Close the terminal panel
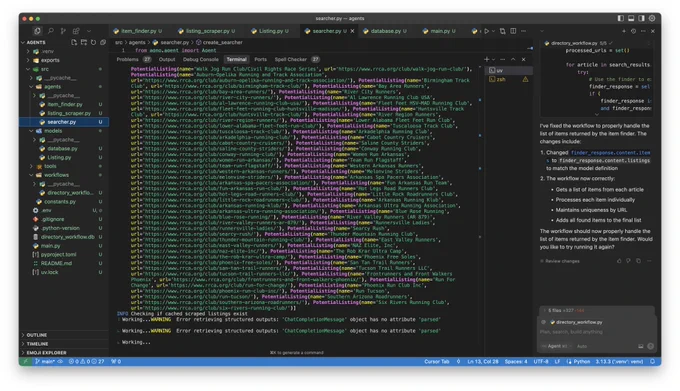This screenshot has width=680, height=391. tap(523, 59)
